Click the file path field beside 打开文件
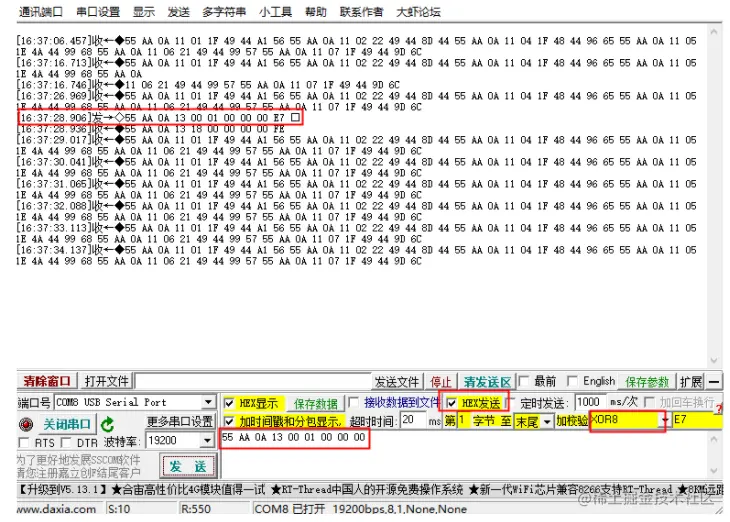 tap(253, 382)
